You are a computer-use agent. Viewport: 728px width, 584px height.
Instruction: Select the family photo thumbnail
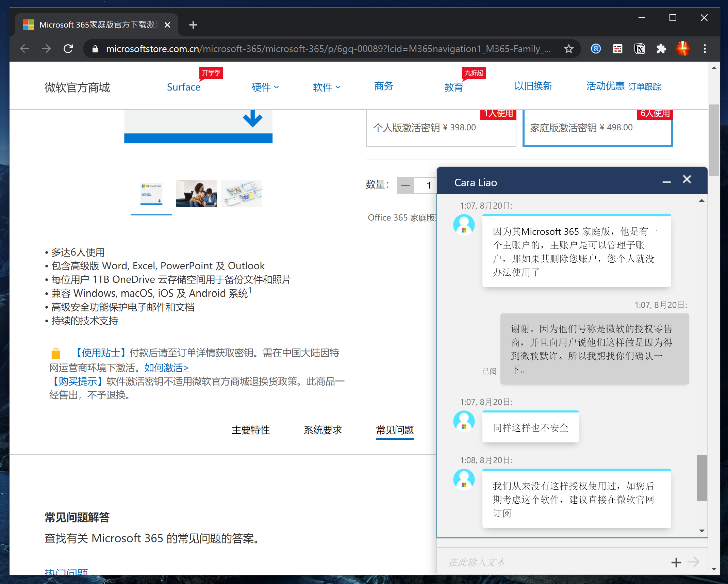(x=196, y=194)
